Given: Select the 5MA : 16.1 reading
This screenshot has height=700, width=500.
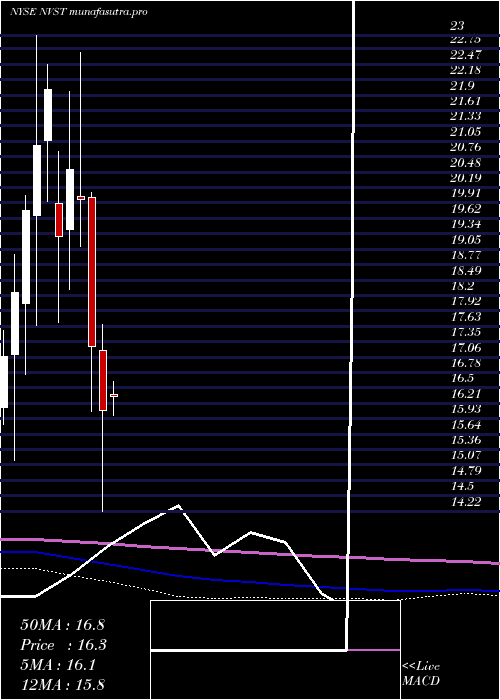Looking at the screenshot, I should click(58, 666).
